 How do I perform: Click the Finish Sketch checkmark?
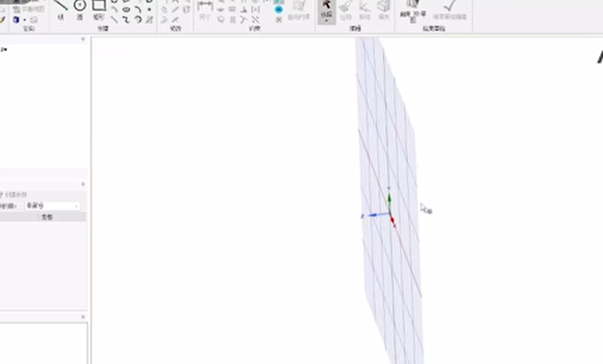[449, 6]
